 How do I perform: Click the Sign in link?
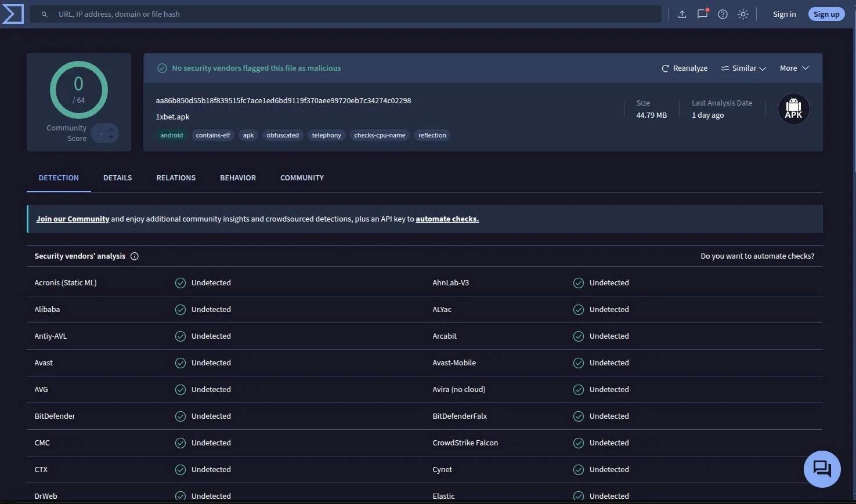coord(784,14)
